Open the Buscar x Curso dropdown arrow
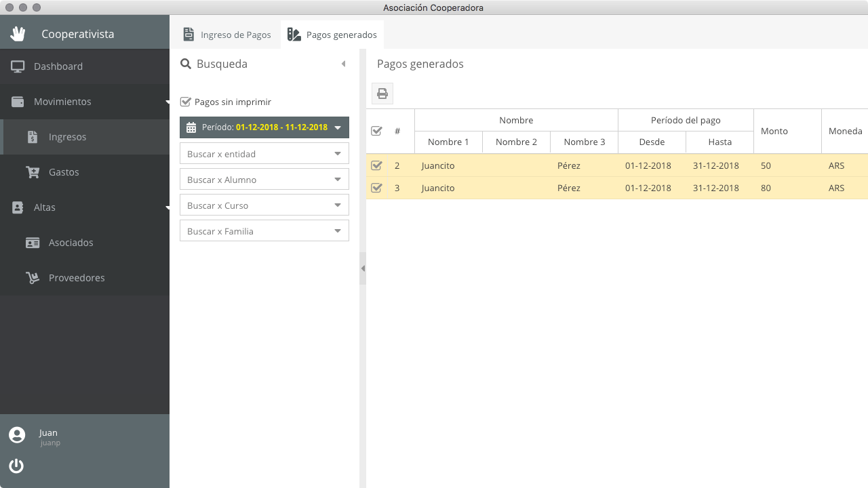This screenshot has height=488, width=868. [x=338, y=205]
